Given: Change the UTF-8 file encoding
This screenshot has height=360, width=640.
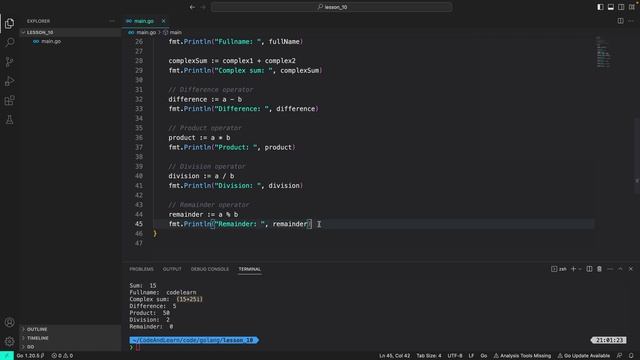Looking at the screenshot, I should click(455, 356).
